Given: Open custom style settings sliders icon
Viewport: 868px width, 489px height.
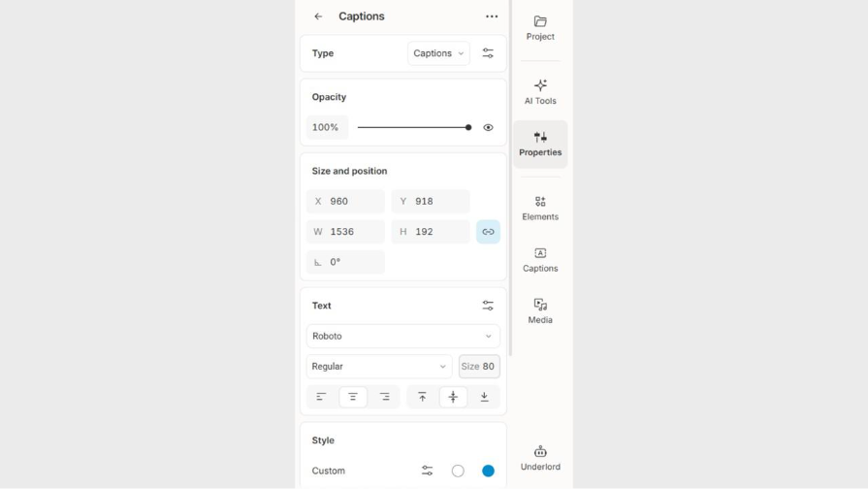Looking at the screenshot, I should (x=427, y=471).
